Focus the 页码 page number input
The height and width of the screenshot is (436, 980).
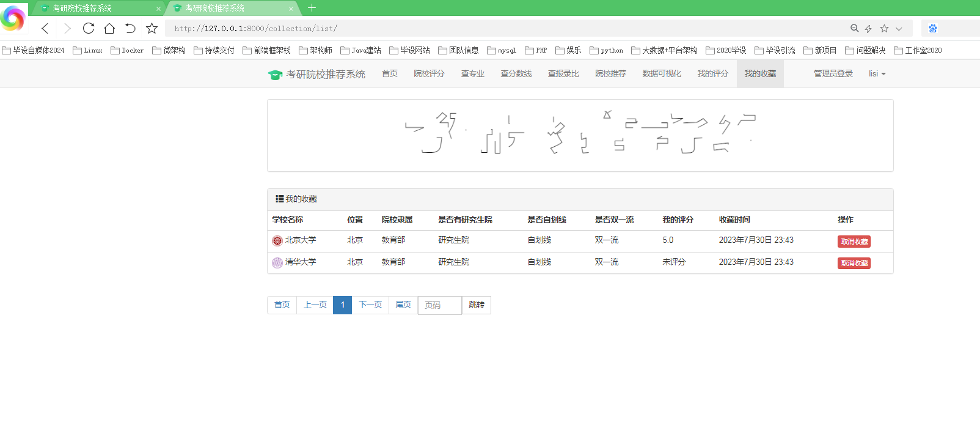point(440,305)
